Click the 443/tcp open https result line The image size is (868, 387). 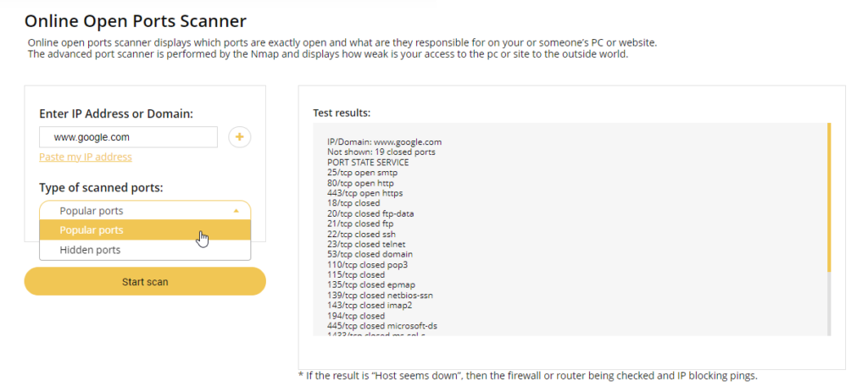point(364,193)
